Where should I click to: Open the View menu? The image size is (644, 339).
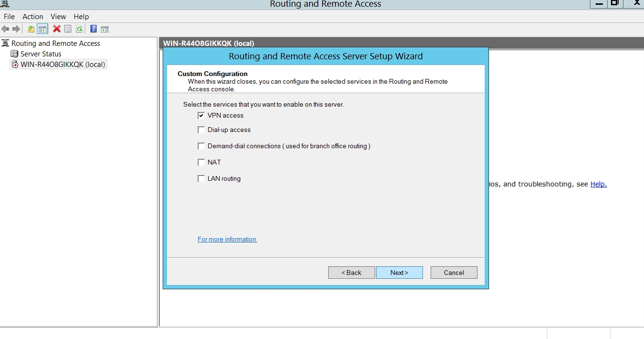click(58, 17)
